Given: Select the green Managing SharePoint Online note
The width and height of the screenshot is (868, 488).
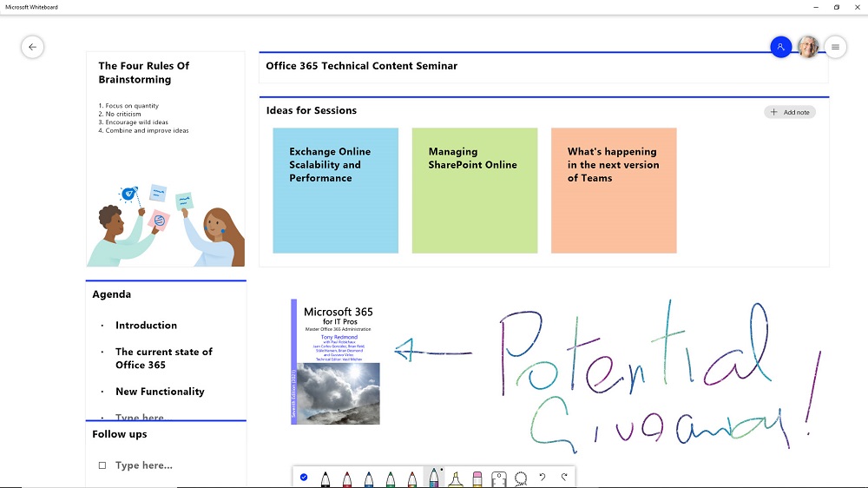Looking at the screenshot, I should 475,190.
